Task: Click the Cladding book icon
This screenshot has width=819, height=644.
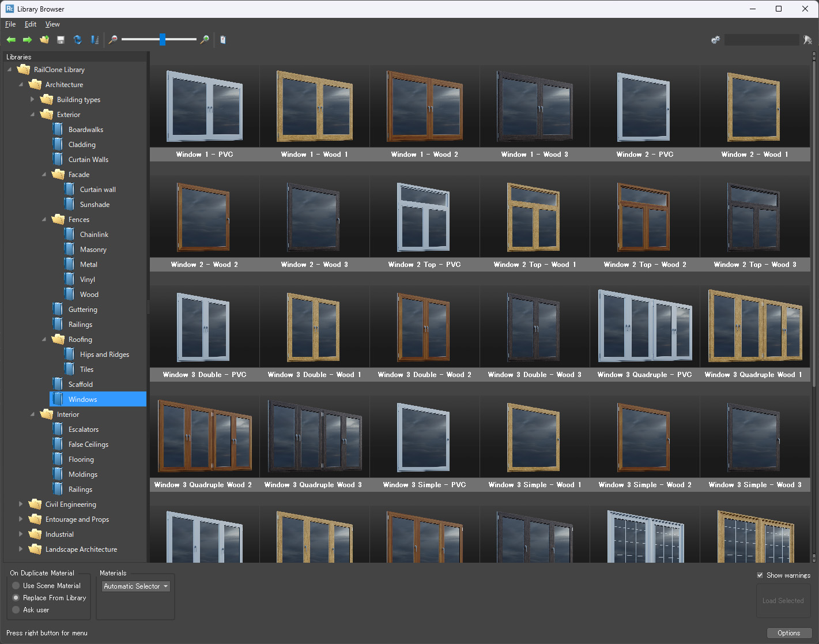Action: 58,145
